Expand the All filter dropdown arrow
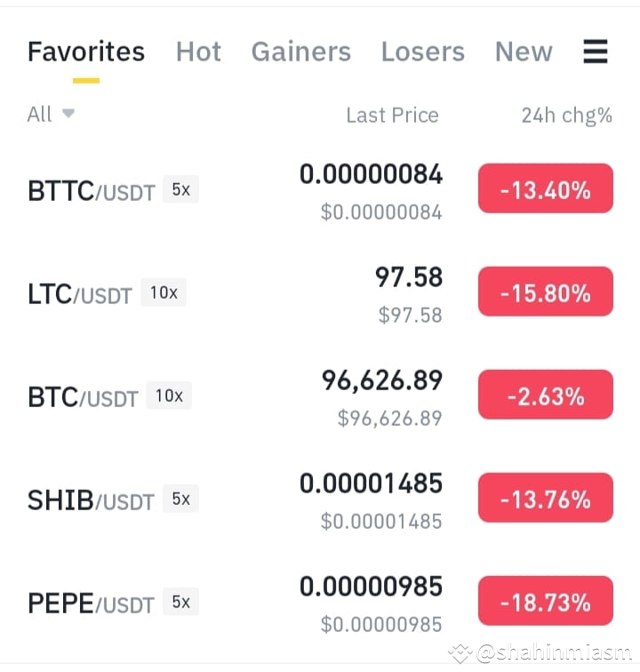Image resolution: width=640 pixels, height=672 pixels. (68, 113)
